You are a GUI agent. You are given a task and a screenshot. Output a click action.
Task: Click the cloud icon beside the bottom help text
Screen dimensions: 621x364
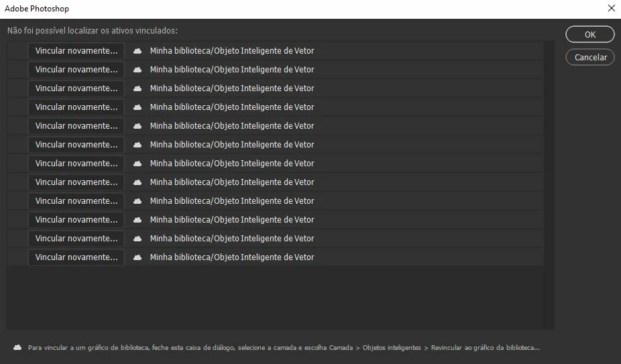click(17, 347)
